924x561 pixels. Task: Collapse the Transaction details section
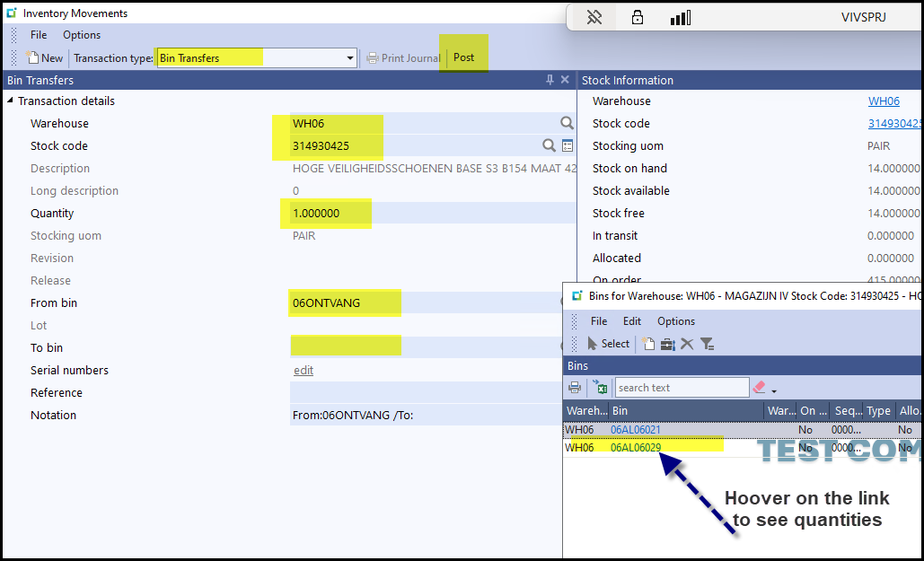pos(11,101)
